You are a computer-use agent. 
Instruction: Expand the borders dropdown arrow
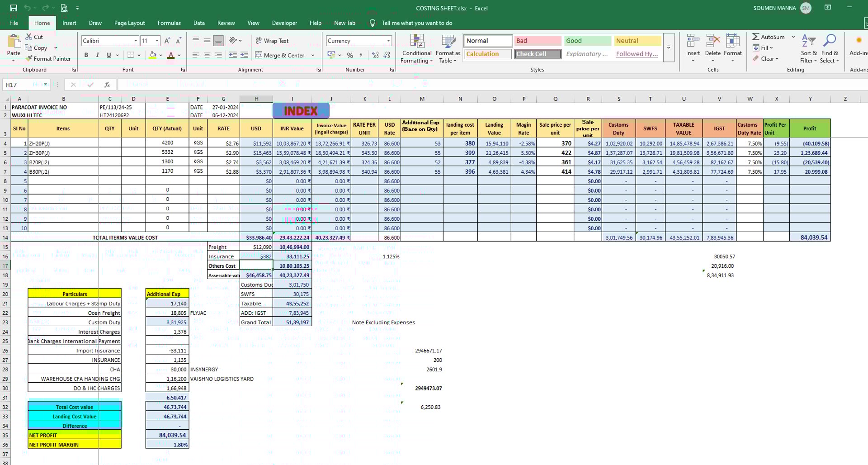[139, 55]
